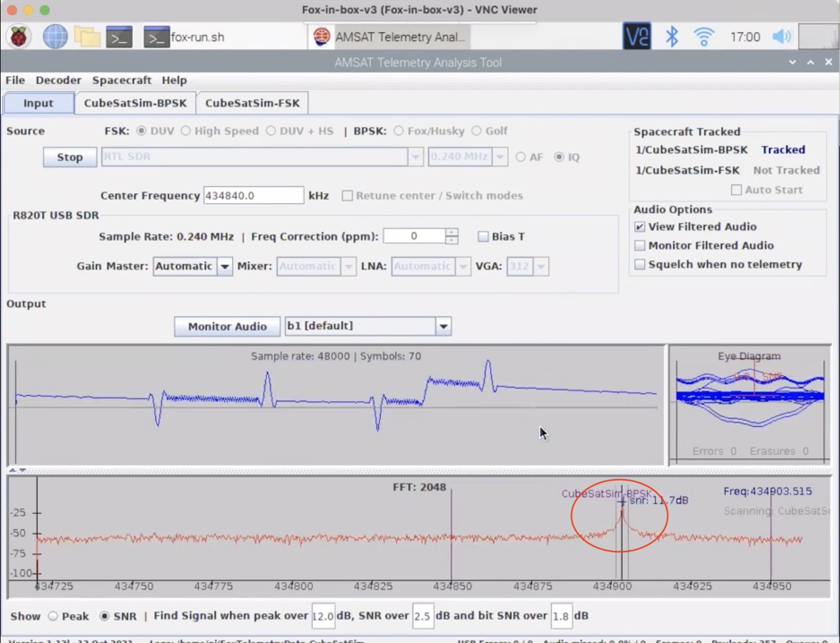Enable the Bias T checkbox
Screen dimensions: 840x643
483,237
